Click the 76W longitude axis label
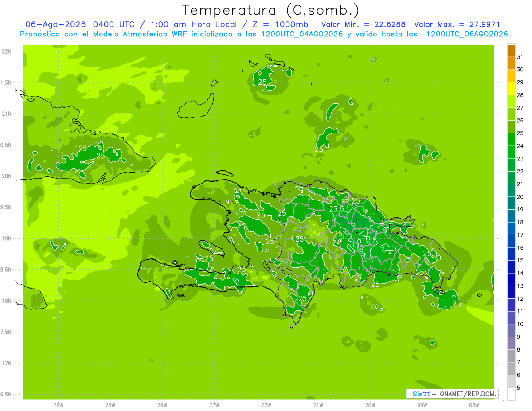 [x=58, y=405]
